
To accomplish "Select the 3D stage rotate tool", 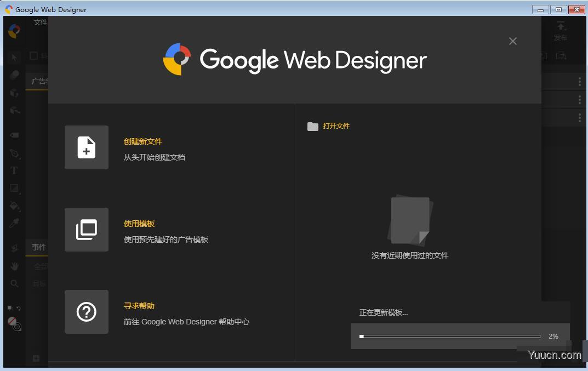I will [x=14, y=75].
